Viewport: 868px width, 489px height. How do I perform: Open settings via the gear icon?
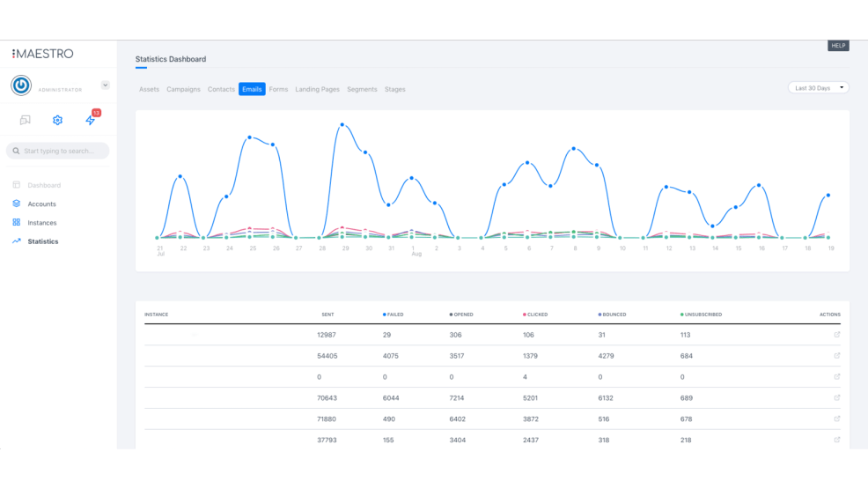[57, 120]
